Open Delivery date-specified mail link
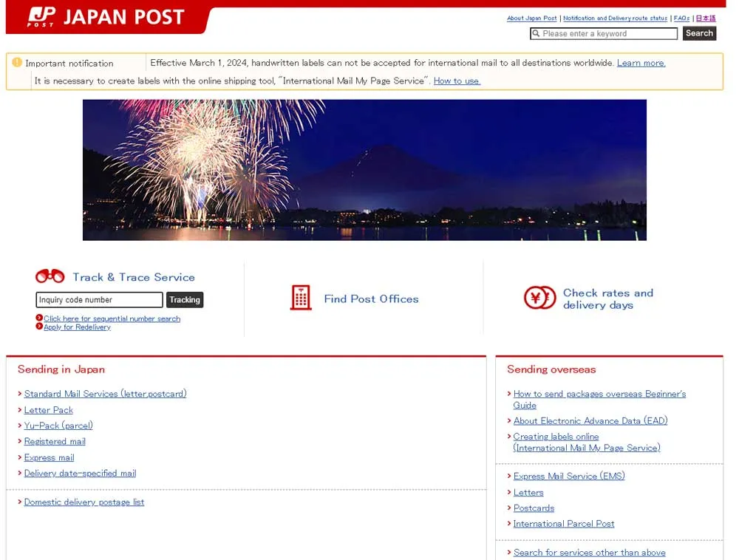739x560 pixels. [80, 474]
